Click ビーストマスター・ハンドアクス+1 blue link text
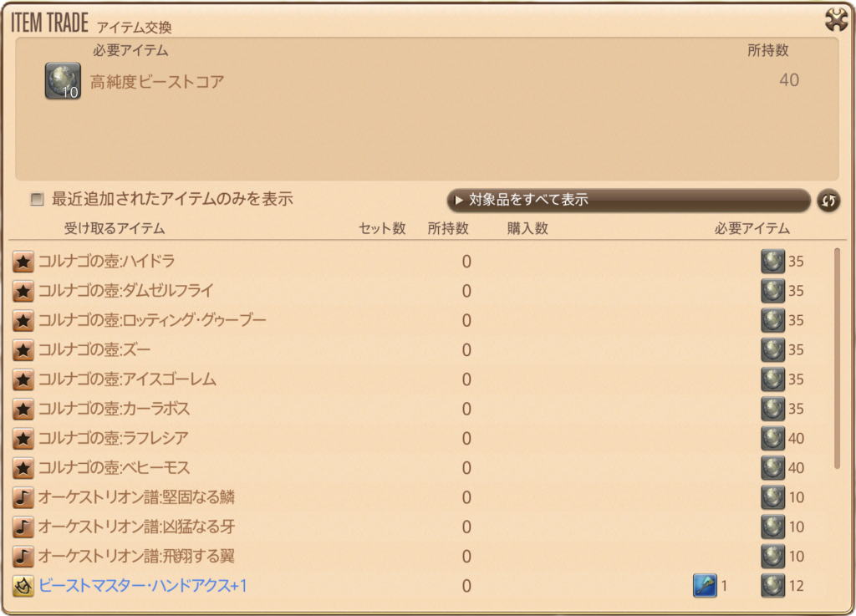This screenshot has height=616, width=856. point(143,586)
